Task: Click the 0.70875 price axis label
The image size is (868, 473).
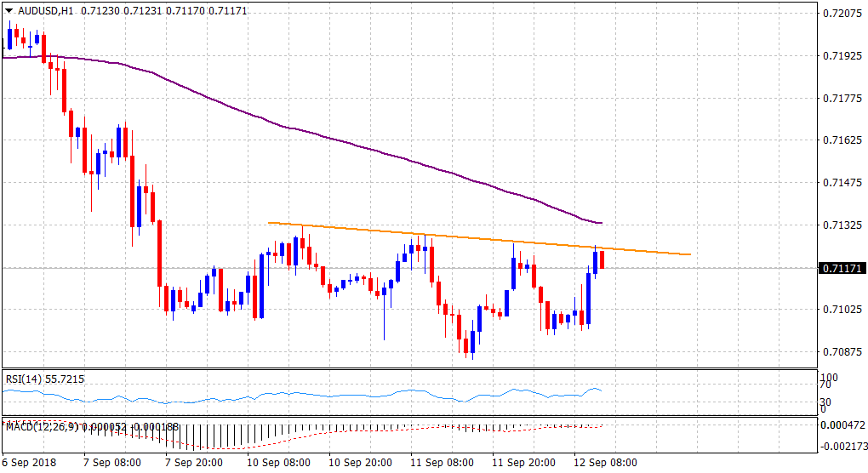Action: 842,351
